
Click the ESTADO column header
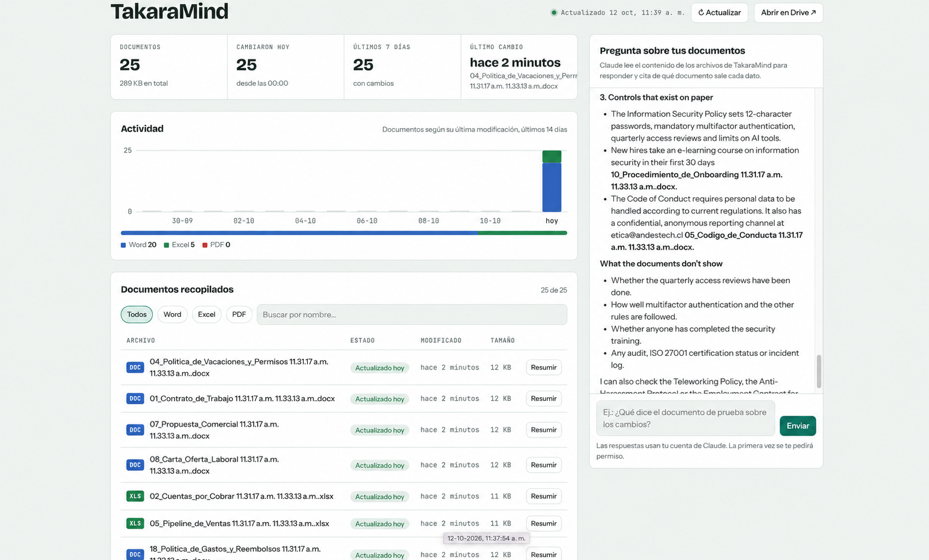(x=362, y=340)
